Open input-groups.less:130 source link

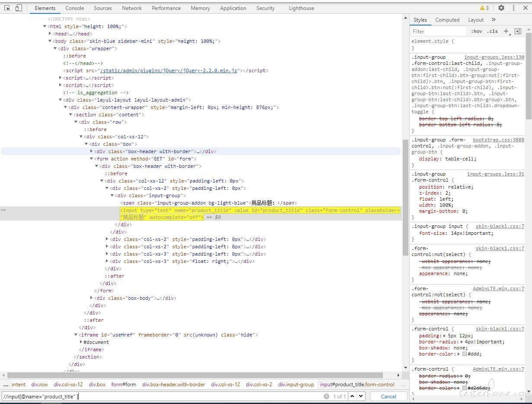tap(494, 57)
